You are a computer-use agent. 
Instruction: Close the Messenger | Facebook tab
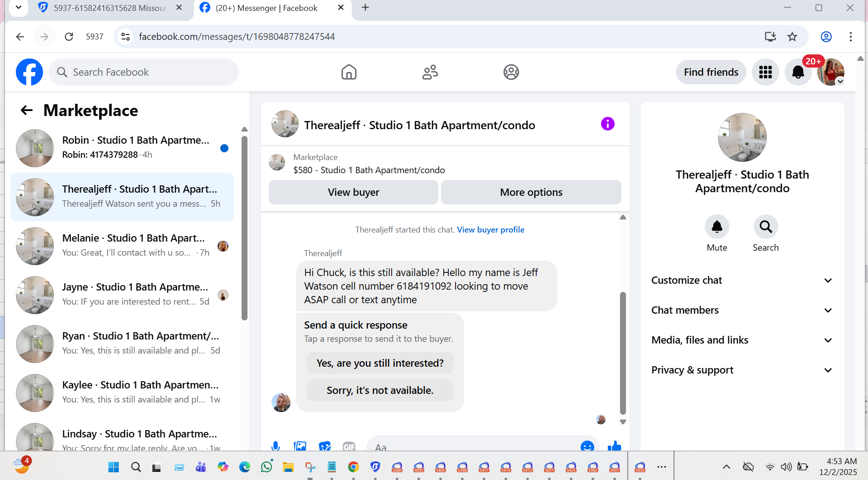tap(341, 8)
